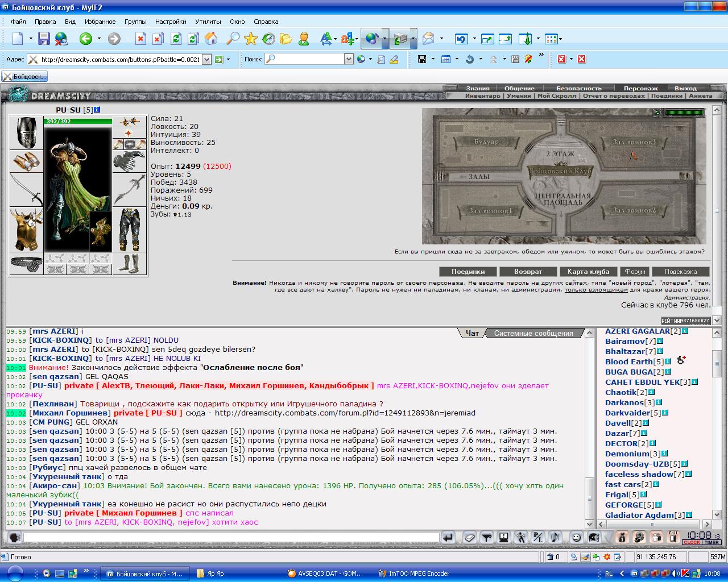Click the Поединки button below the map
This screenshot has height=582, width=728.
click(x=468, y=272)
